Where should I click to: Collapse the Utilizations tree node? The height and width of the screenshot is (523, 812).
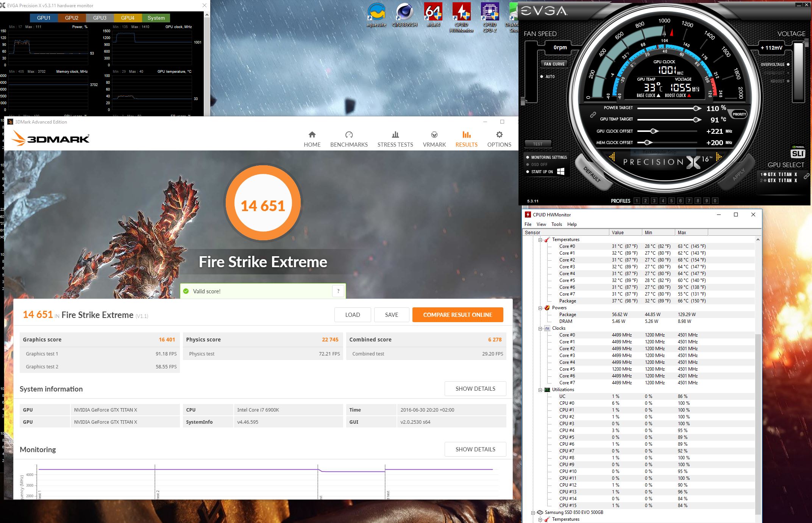click(540, 390)
